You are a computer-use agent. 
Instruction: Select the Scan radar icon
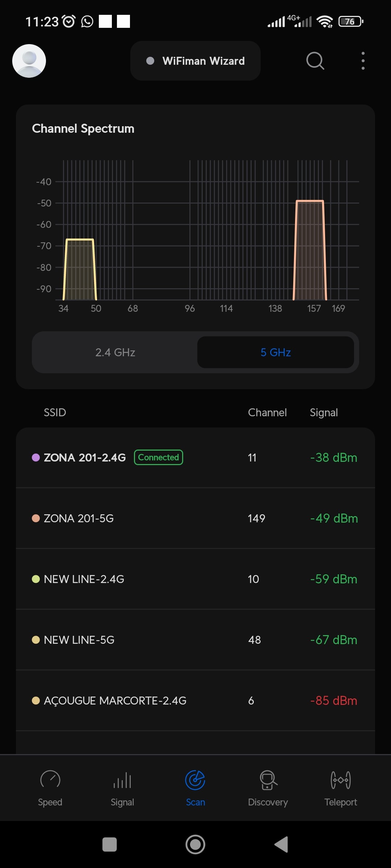195,780
